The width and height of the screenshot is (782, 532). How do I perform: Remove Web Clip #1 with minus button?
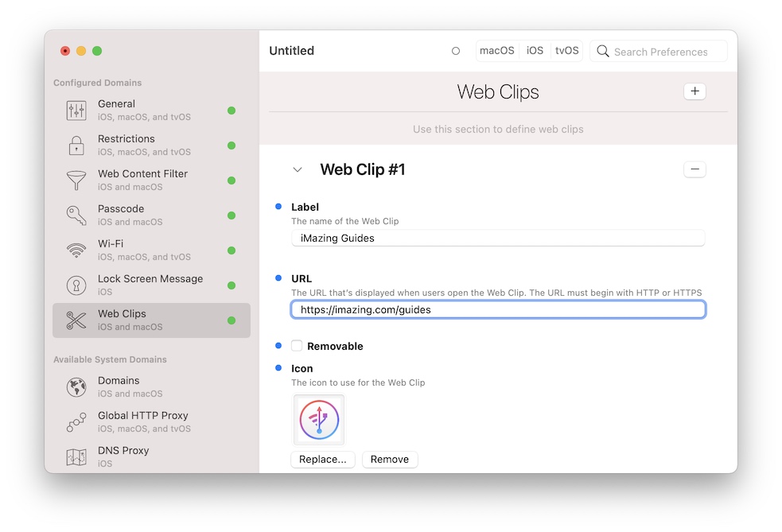(x=694, y=169)
